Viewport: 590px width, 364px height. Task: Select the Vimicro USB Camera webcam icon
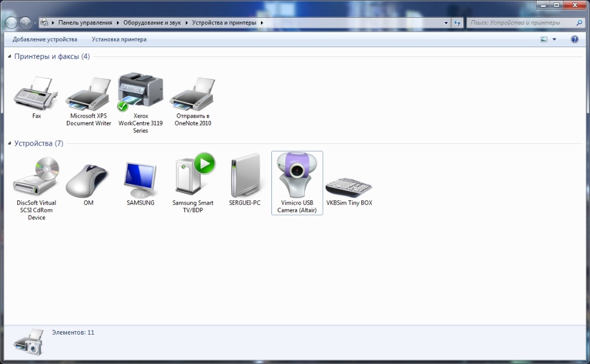point(297,175)
